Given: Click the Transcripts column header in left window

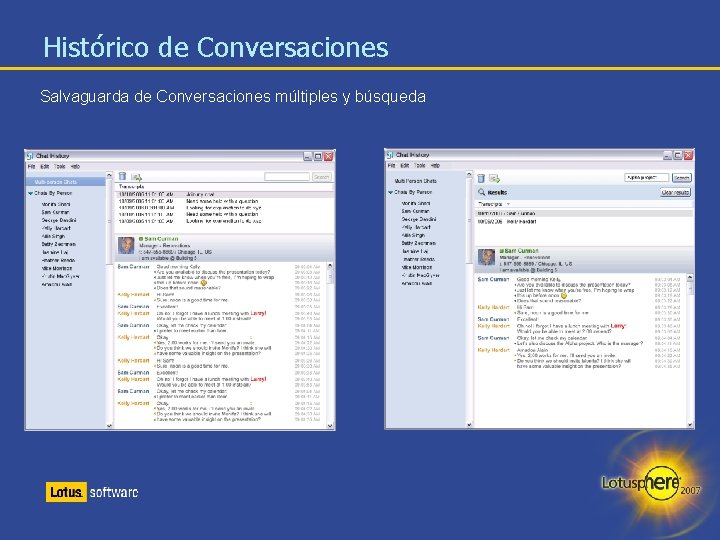Looking at the screenshot, I should click(x=131, y=186).
